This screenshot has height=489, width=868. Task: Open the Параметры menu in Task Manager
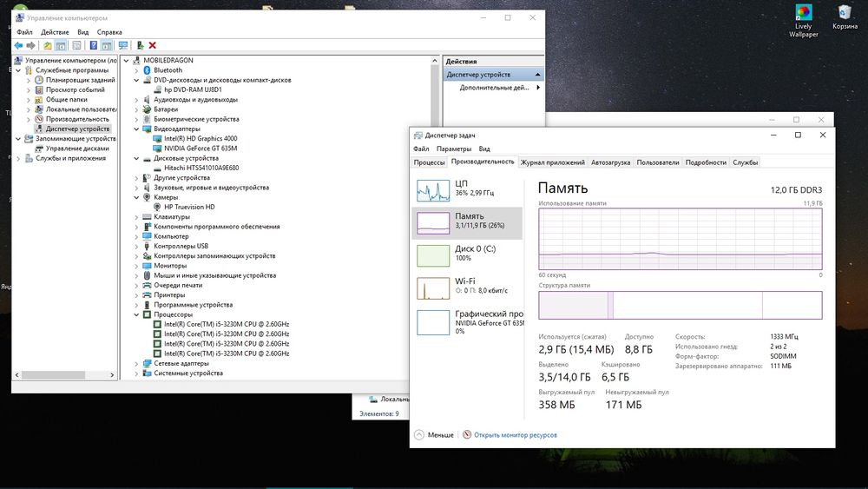click(x=454, y=149)
